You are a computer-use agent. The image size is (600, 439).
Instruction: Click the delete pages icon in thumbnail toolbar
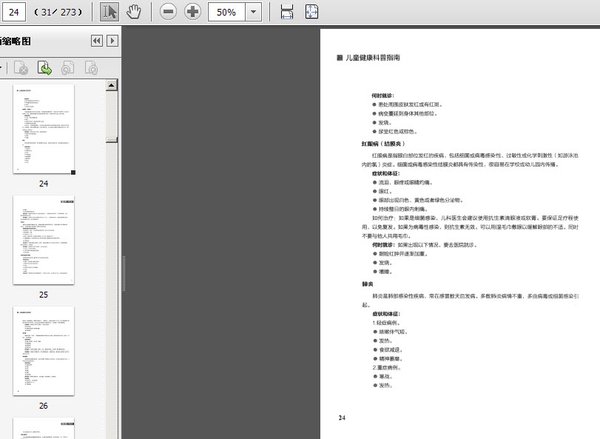pyautogui.click(x=21, y=68)
